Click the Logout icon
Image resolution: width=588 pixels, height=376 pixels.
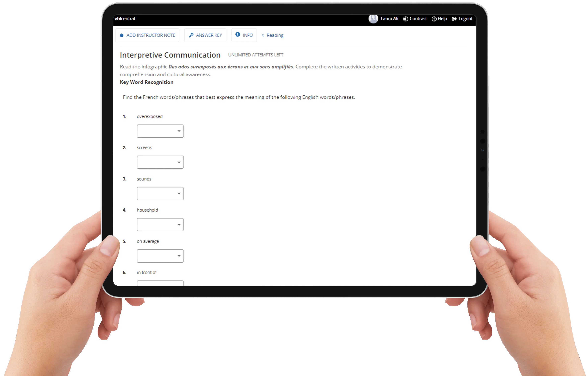455,18
